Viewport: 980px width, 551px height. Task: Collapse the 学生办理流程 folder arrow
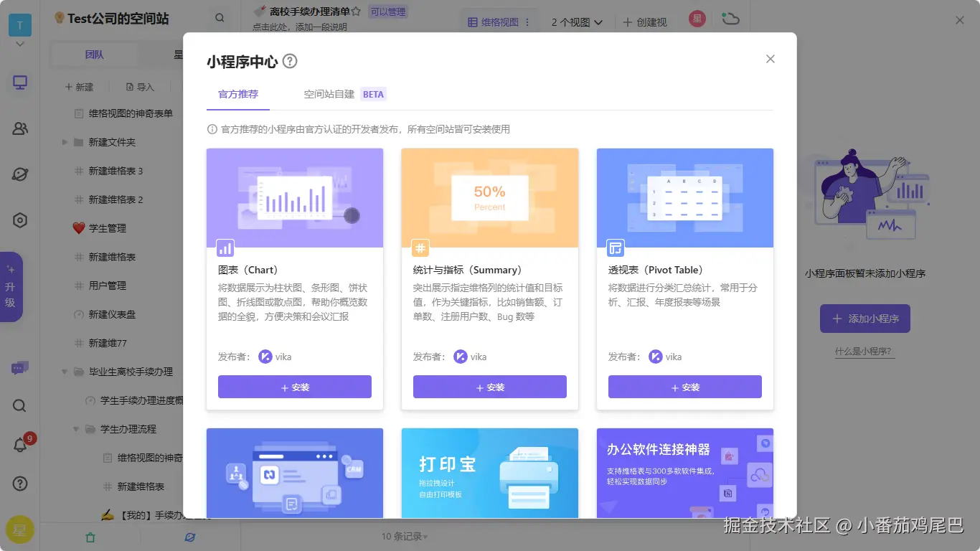[76, 429]
